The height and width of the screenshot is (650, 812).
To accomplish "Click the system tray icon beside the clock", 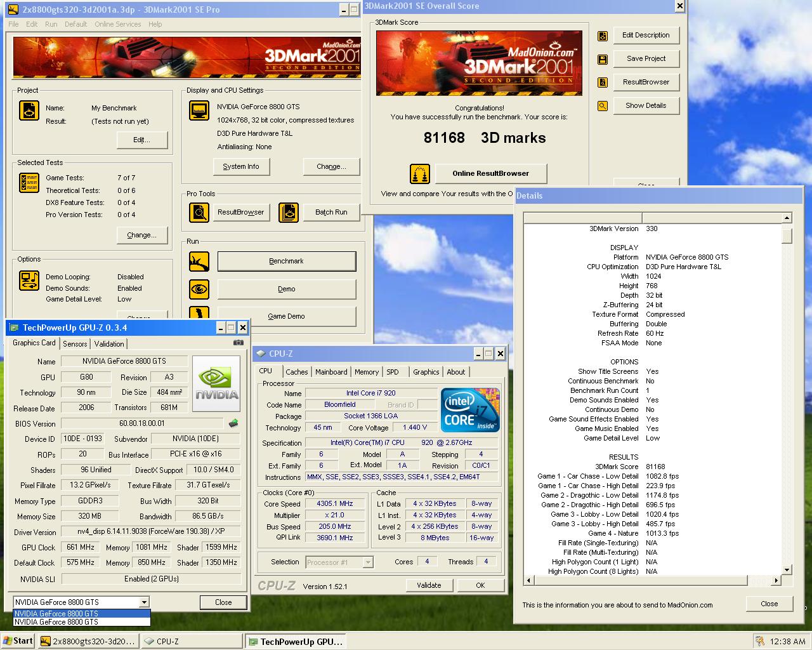I will (760, 641).
